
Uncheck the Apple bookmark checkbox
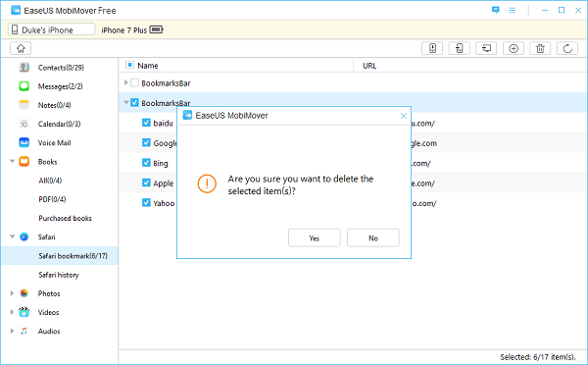[x=146, y=182]
